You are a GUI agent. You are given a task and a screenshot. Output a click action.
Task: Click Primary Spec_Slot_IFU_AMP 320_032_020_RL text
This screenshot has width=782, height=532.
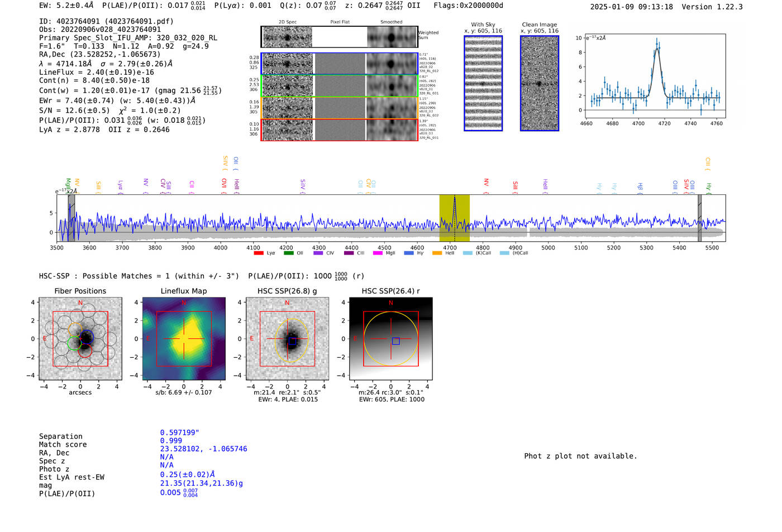pyautogui.click(x=128, y=38)
